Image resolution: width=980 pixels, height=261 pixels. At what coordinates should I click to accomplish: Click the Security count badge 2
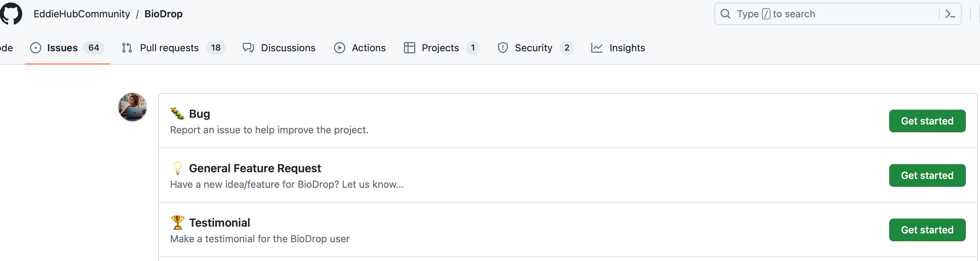pos(567,48)
